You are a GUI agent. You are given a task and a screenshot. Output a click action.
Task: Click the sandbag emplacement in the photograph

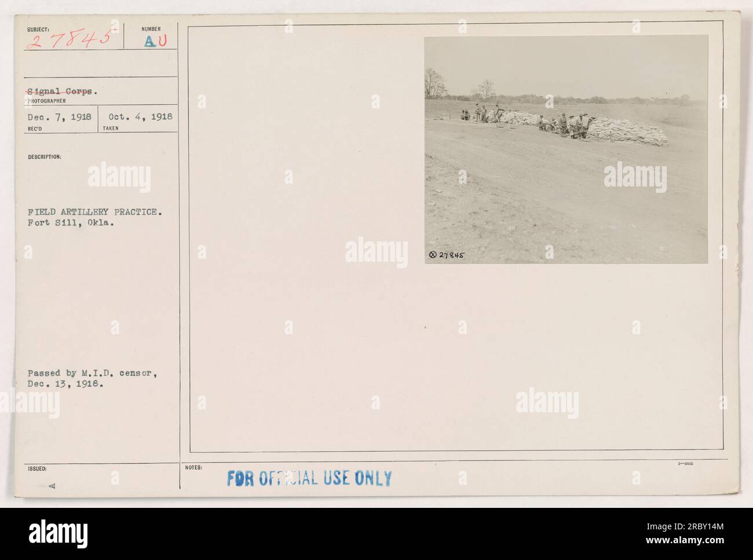point(626,132)
